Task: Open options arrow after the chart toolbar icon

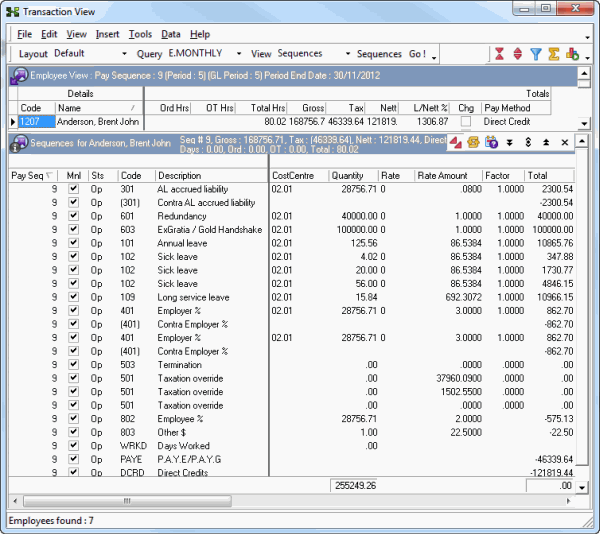Action: (587, 58)
